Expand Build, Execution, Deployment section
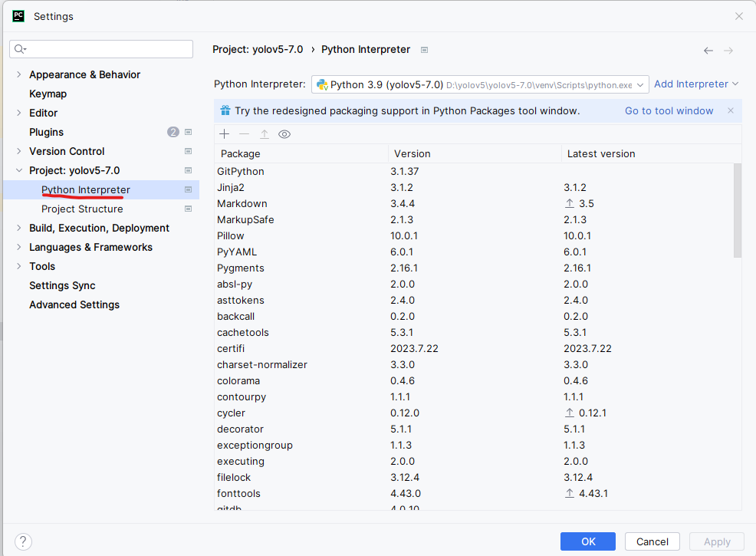 coord(19,228)
